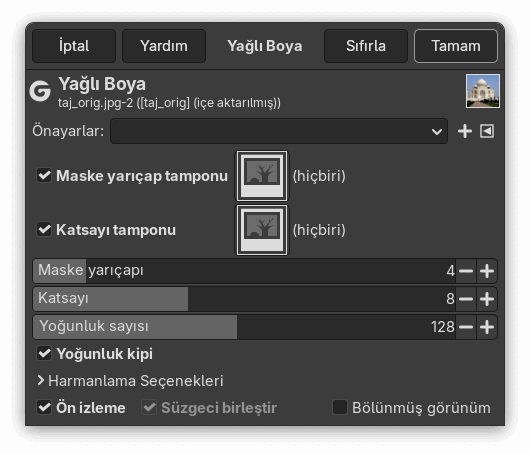Reset settings with Sıfırla button

pyautogui.click(x=366, y=46)
